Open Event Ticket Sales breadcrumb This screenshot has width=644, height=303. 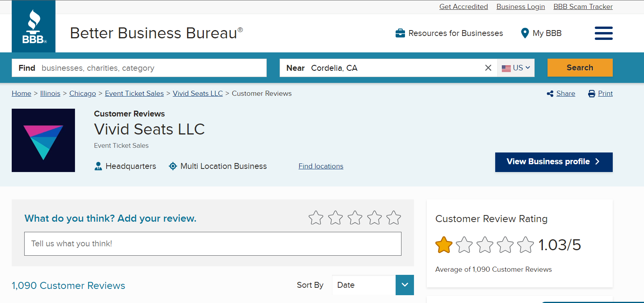point(134,93)
